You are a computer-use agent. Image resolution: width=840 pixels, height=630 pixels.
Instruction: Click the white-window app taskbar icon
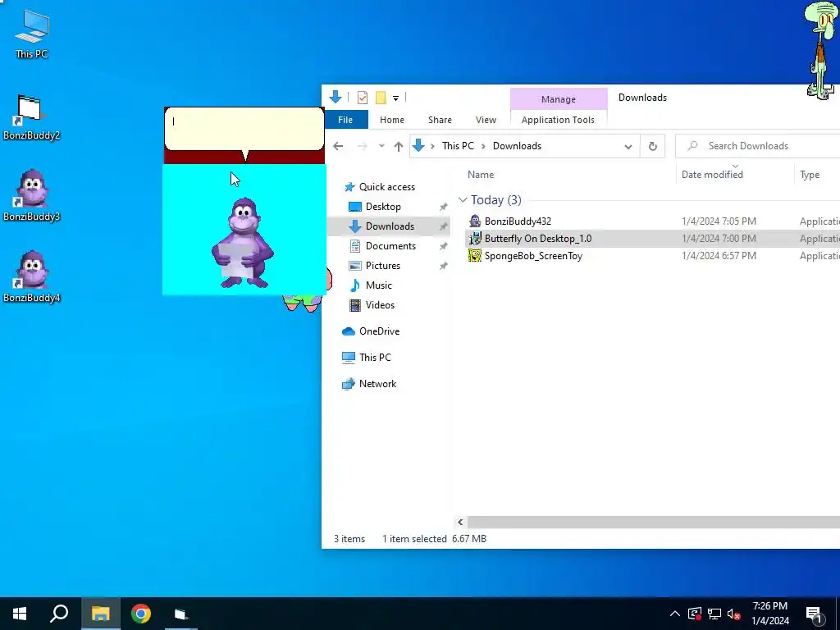click(x=181, y=614)
